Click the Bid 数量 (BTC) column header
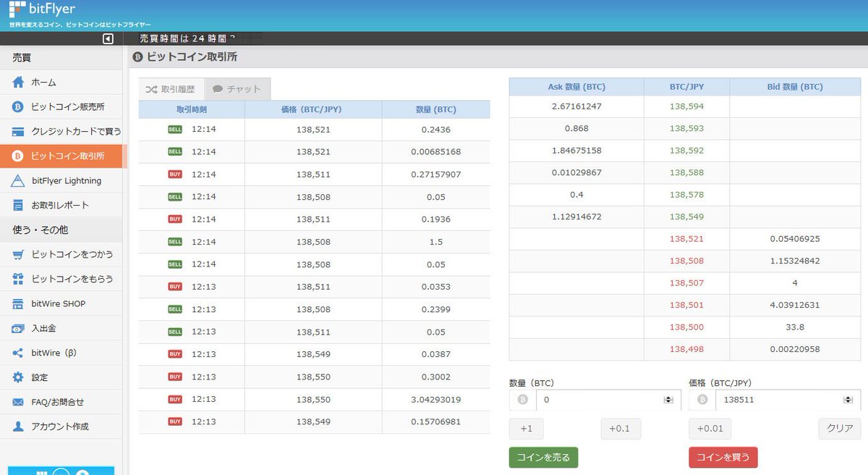 (x=795, y=87)
